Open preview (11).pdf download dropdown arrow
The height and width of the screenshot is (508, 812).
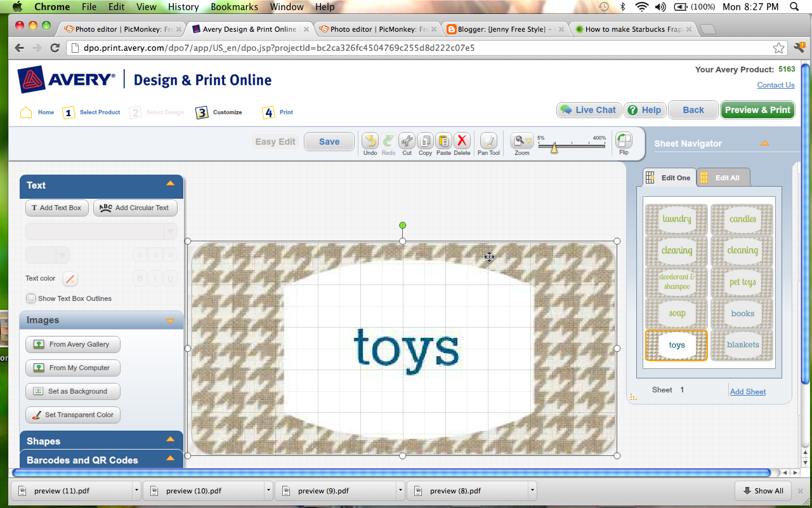pos(136,490)
